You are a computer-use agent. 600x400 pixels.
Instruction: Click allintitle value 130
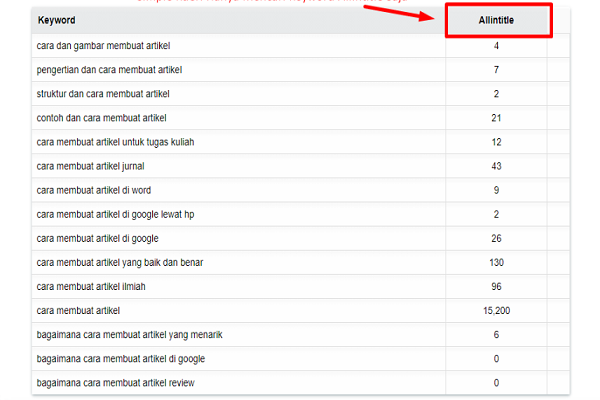[496, 263]
